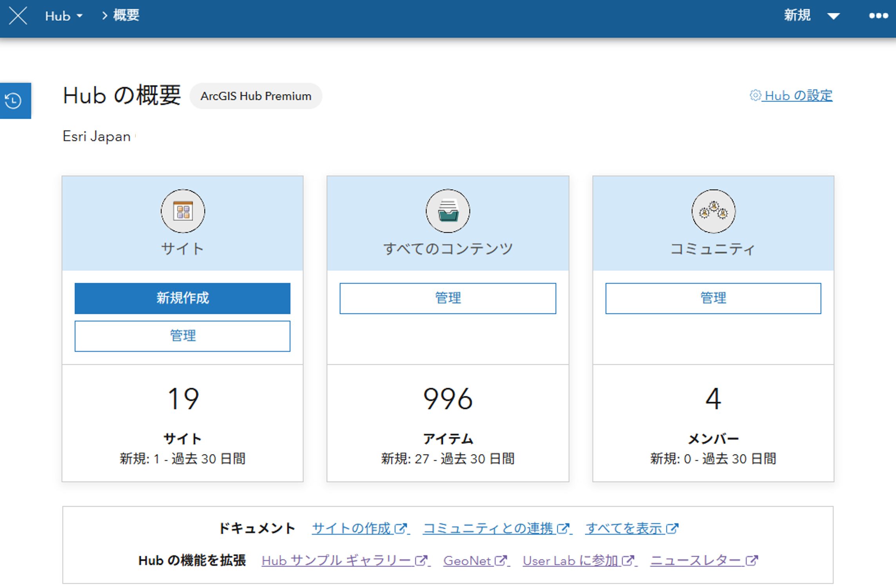Click external-link icon next to GeoNet
The width and height of the screenshot is (896, 588).
(501, 561)
